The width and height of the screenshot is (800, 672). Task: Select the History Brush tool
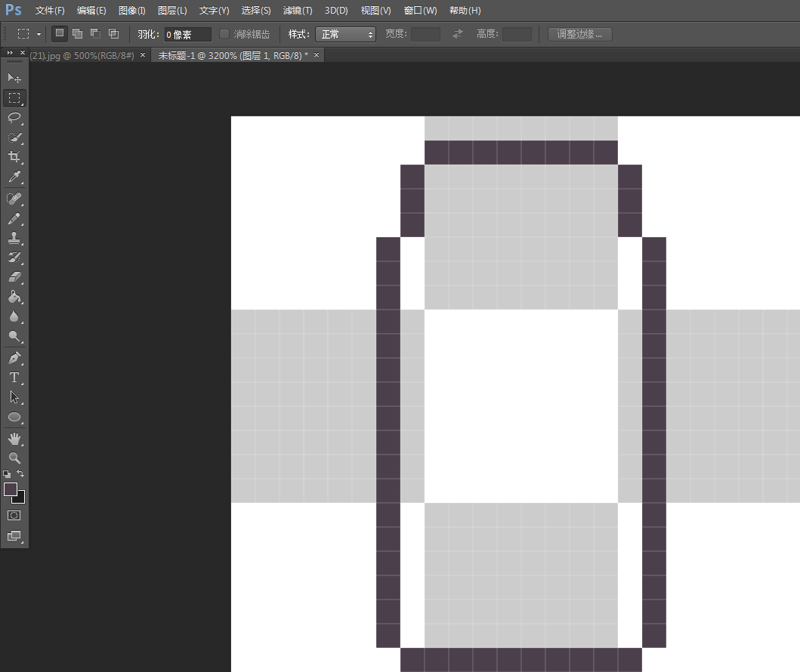[x=14, y=257]
